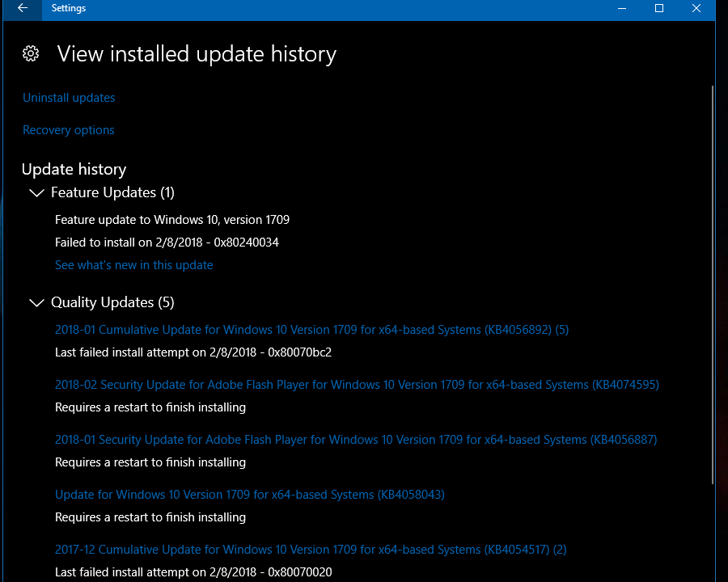Click the failed install 0x80240034 status text
The image size is (728, 582).
click(x=167, y=242)
